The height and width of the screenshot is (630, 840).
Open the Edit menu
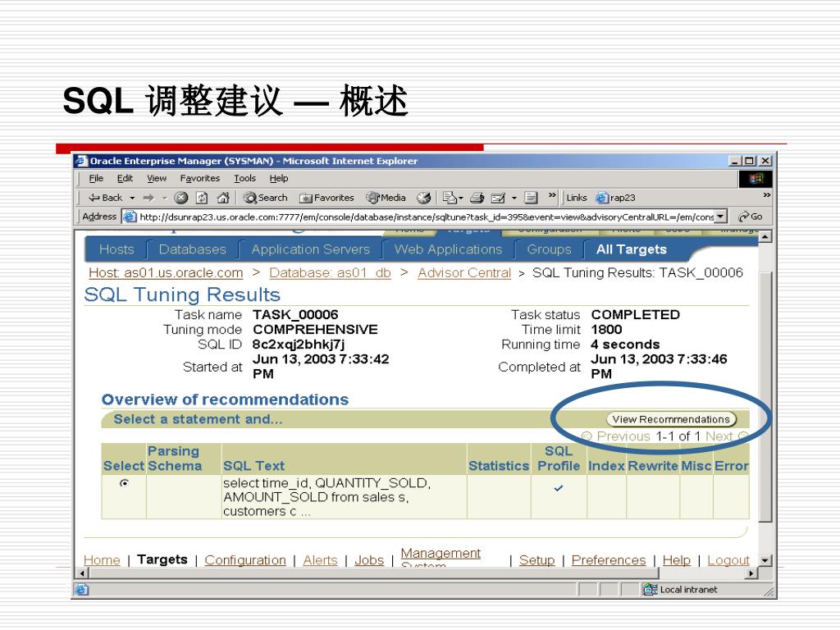click(x=125, y=178)
